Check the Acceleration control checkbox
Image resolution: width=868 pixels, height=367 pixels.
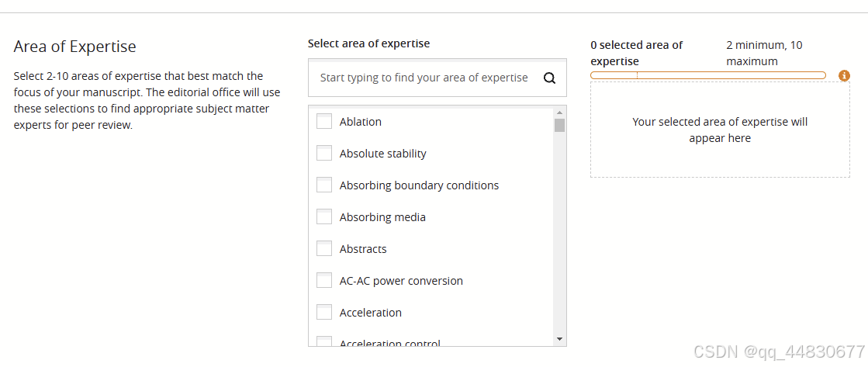click(324, 342)
